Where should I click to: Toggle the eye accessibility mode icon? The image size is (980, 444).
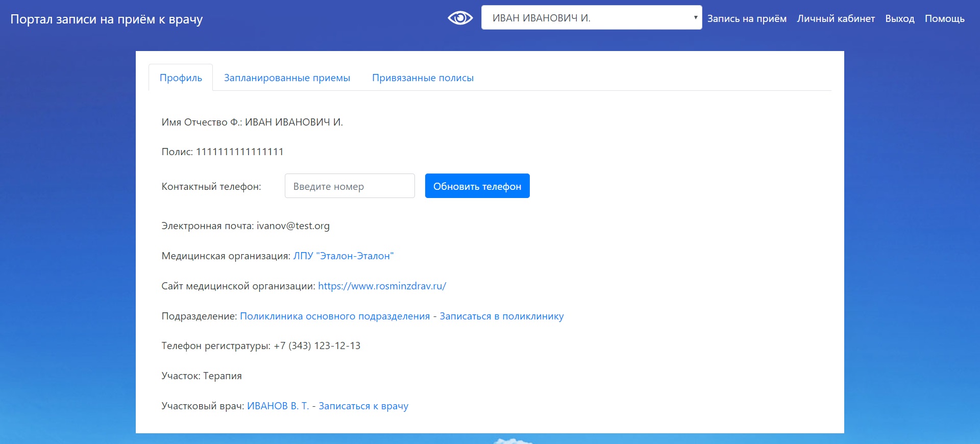pos(460,18)
